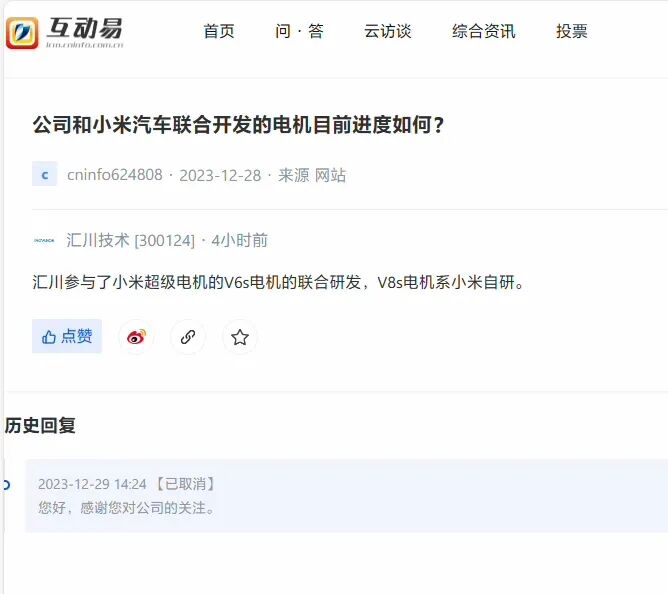Copy link with chain icon

[188, 337]
